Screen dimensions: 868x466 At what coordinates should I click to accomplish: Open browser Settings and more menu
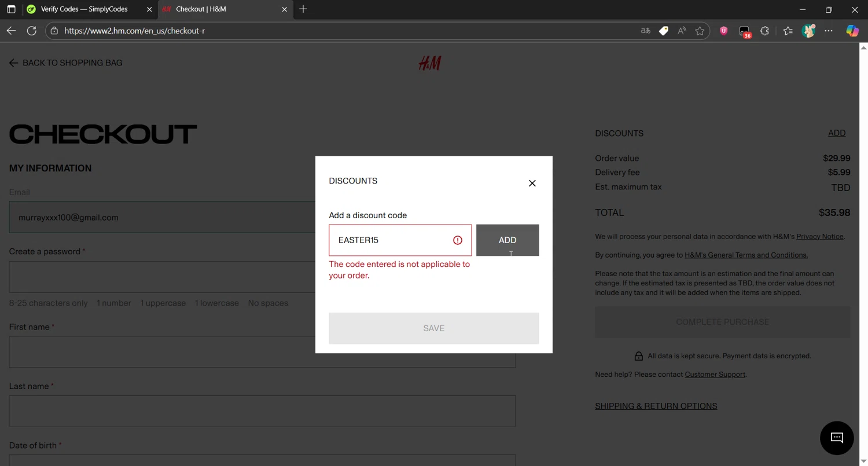tap(829, 31)
